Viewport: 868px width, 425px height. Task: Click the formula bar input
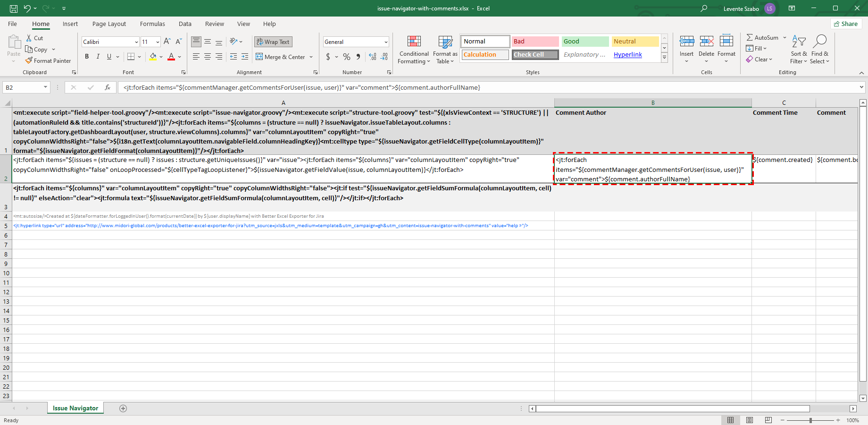coord(487,87)
